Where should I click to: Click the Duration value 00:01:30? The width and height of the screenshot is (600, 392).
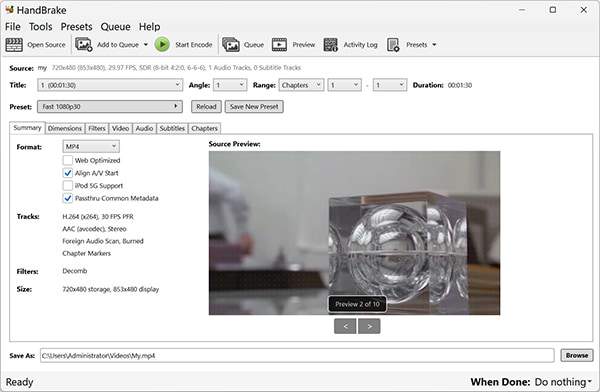click(460, 85)
